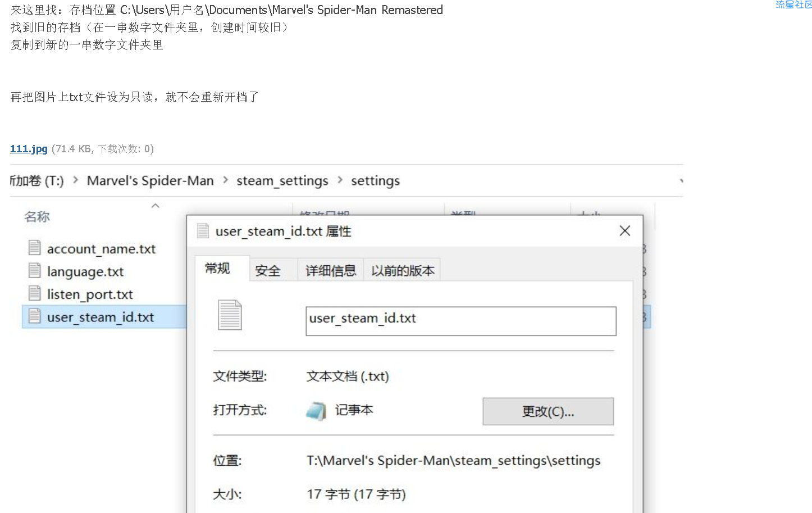Viewport: 812px width, 513px height.
Task: Click the file type value 文本文档 (.txt)
Action: click(348, 376)
